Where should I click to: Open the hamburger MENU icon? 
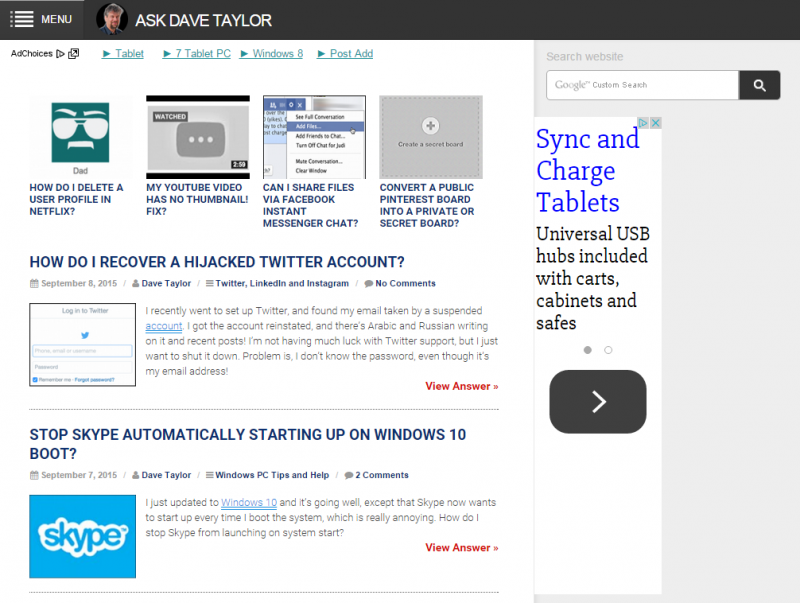coord(22,19)
